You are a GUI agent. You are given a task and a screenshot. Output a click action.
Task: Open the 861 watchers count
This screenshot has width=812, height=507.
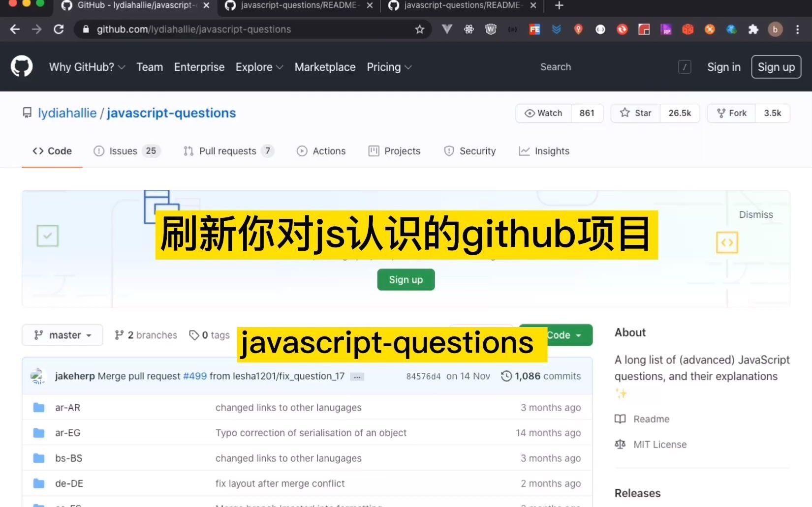point(587,113)
